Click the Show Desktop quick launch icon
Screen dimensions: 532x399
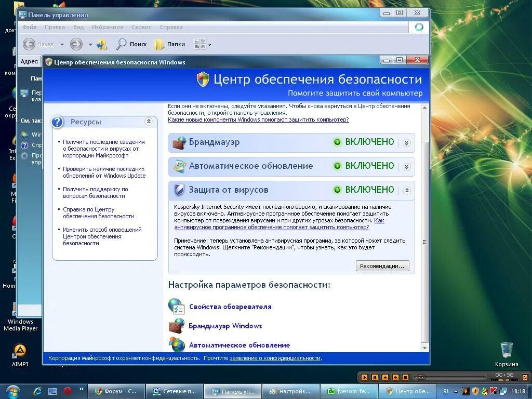click(52, 391)
